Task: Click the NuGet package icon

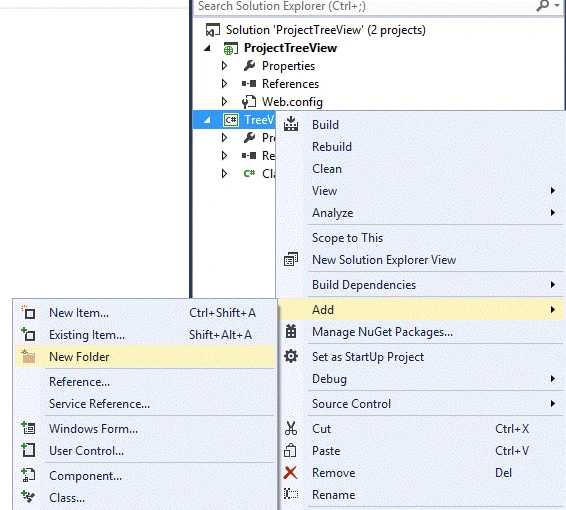Action: tap(291, 331)
